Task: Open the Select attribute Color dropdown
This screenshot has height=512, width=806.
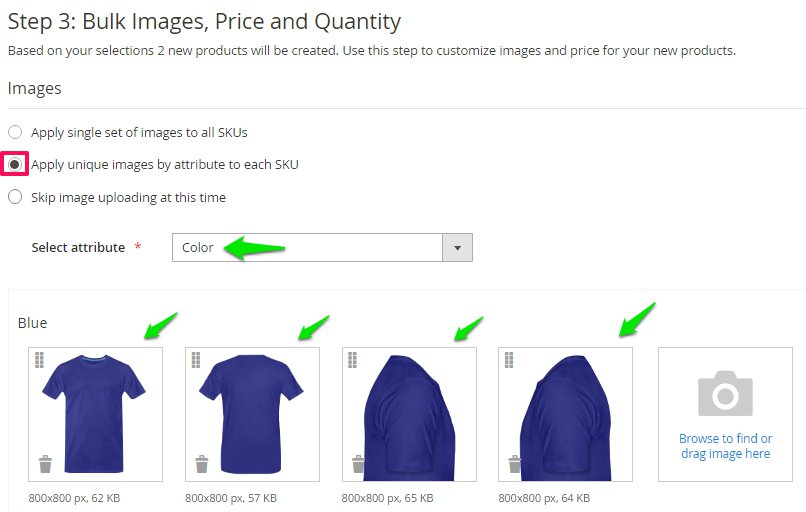Action: (308, 248)
